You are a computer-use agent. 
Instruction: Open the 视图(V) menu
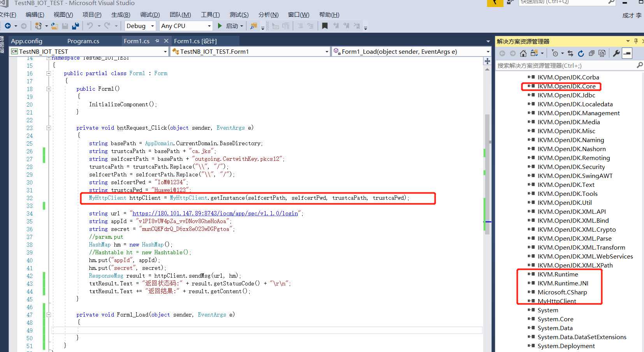63,15
